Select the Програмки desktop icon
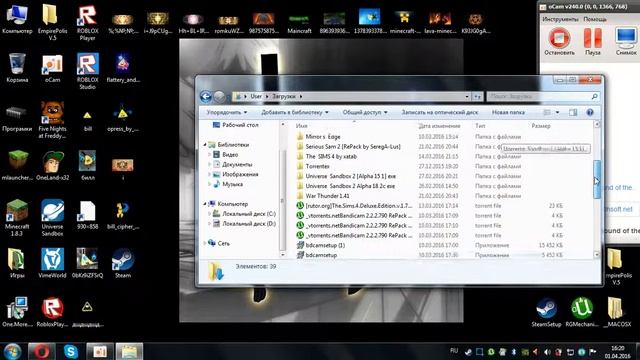Image resolution: width=640 pixels, height=360 pixels. click(x=17, y=118)
